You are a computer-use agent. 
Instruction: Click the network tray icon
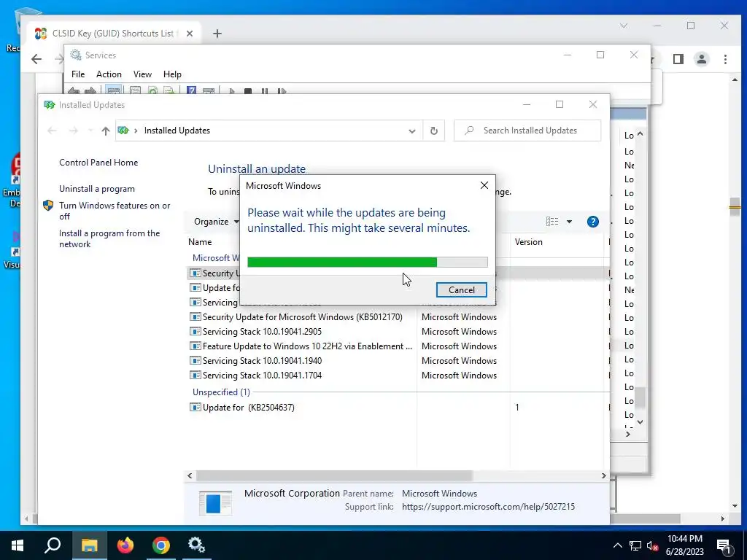pyautogui.click(x=635, y=545)
